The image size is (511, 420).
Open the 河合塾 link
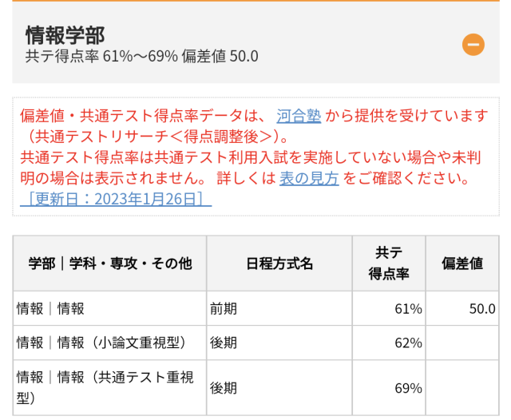[299, 117]
